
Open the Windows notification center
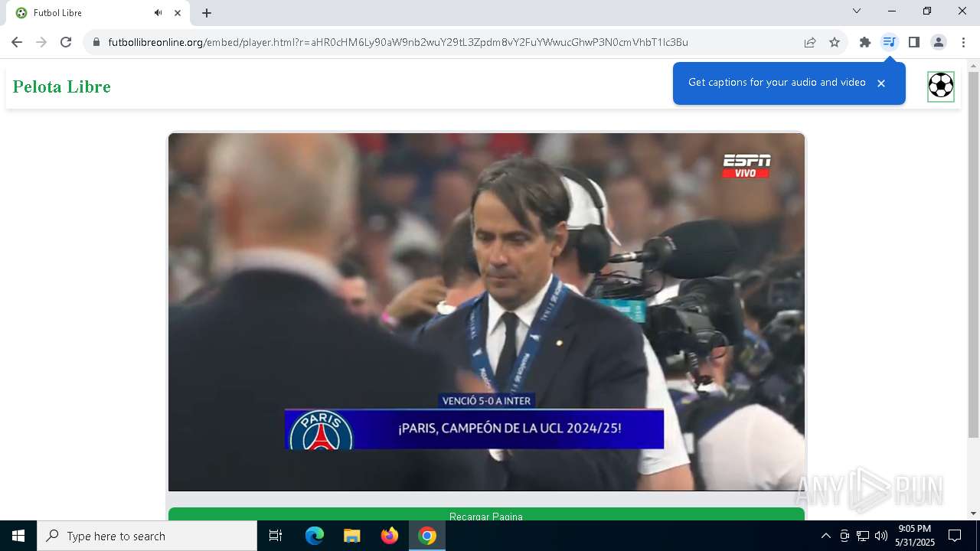pyautogui.click(x=955, y=536)
